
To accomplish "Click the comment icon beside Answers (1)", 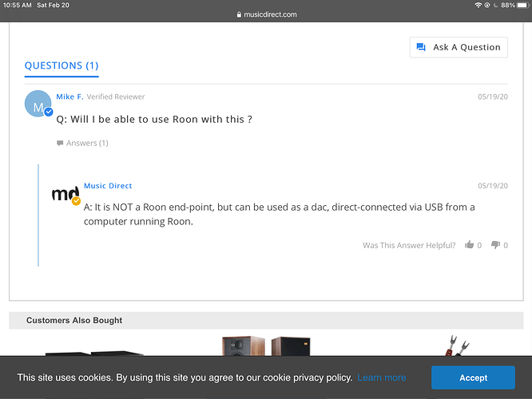I will [x=60, y=143].
